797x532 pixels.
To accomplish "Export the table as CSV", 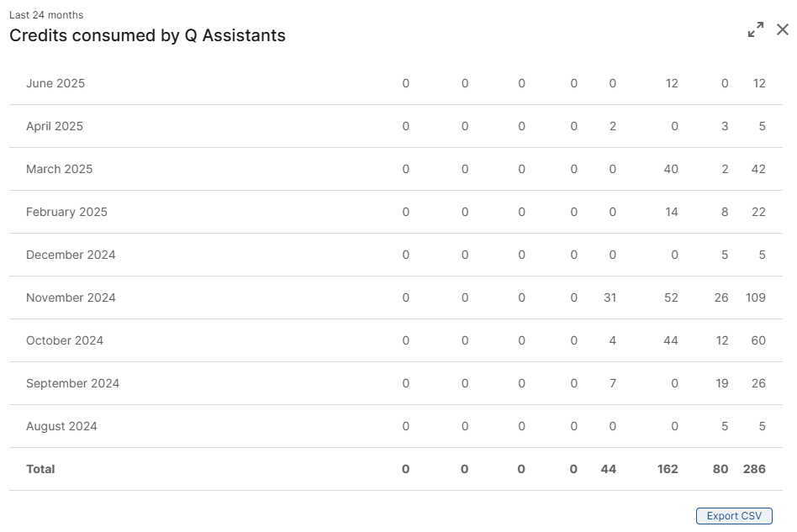I will click(x=734, y=516).
